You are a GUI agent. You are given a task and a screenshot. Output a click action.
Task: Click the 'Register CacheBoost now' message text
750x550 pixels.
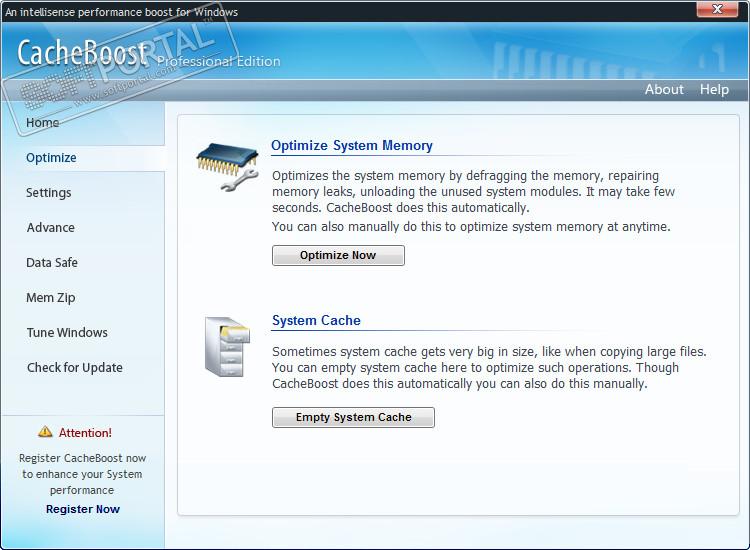point(82,474)
